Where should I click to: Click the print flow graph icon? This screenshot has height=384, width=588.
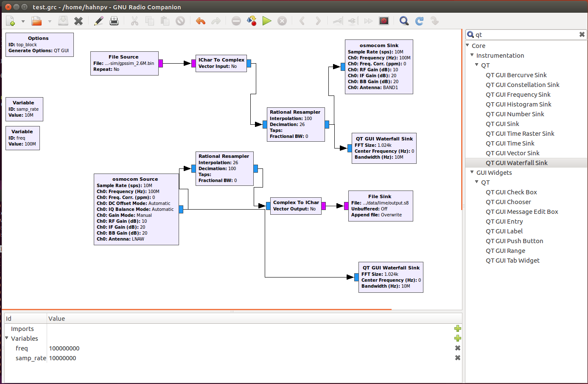pyautogui.click(x=114, y=21)
